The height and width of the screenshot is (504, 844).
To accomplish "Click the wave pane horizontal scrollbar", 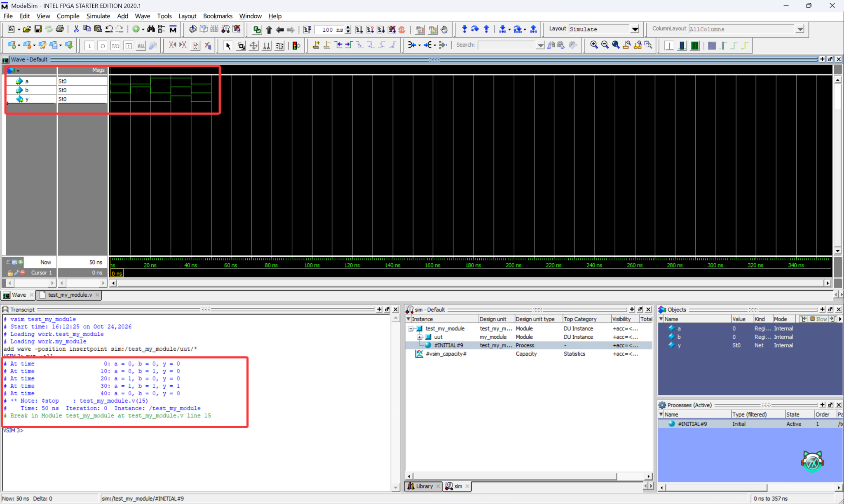I will (470, 283).
